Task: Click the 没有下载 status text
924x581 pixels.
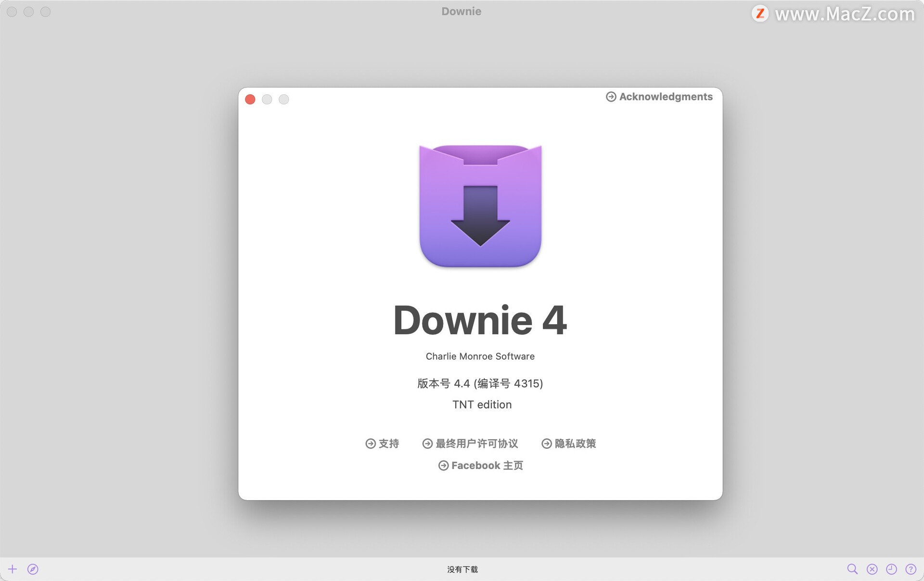Action: [x=462, y=569]
